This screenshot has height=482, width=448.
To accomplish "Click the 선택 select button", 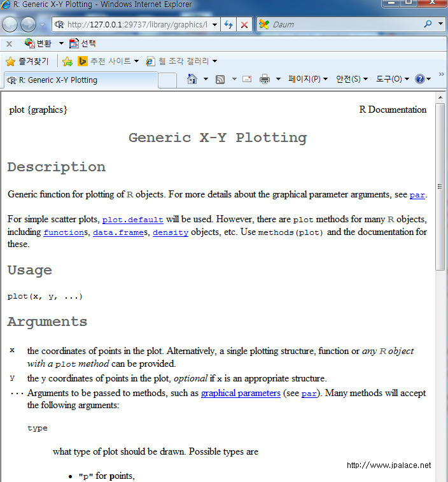I will tap(82, 43).
